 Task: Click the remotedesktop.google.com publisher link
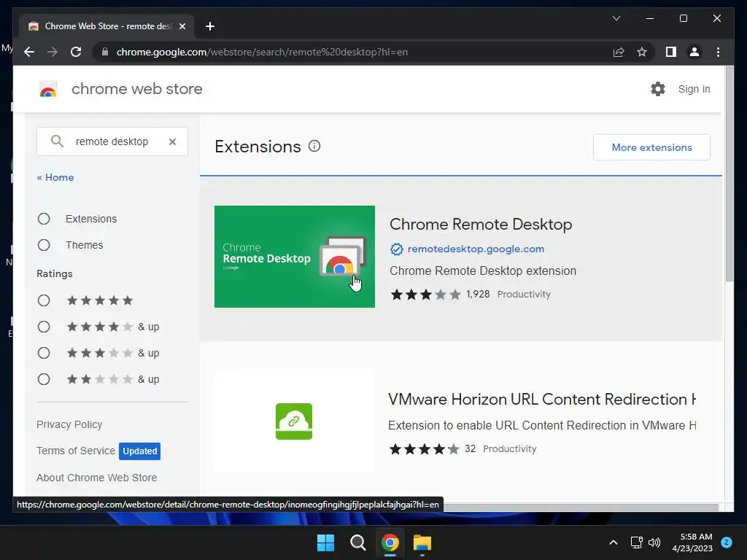tap(476, 249)
